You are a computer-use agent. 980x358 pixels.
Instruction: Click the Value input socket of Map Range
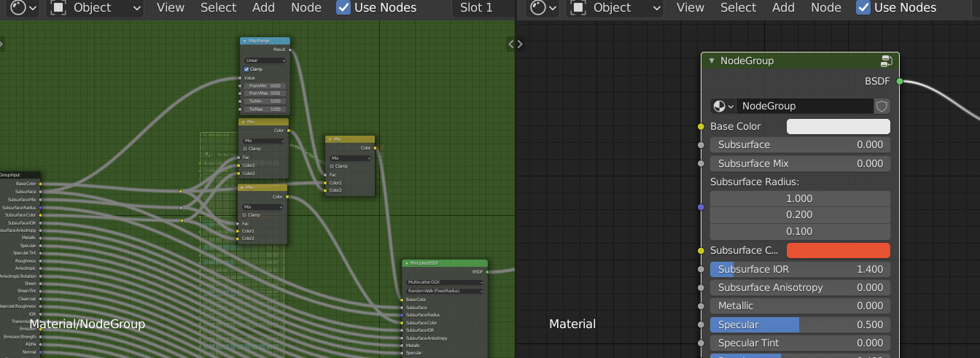[x=239, y=77]
